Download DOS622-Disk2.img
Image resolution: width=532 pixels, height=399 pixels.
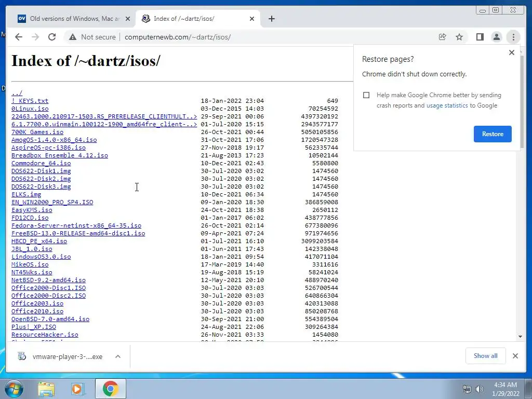41,179
